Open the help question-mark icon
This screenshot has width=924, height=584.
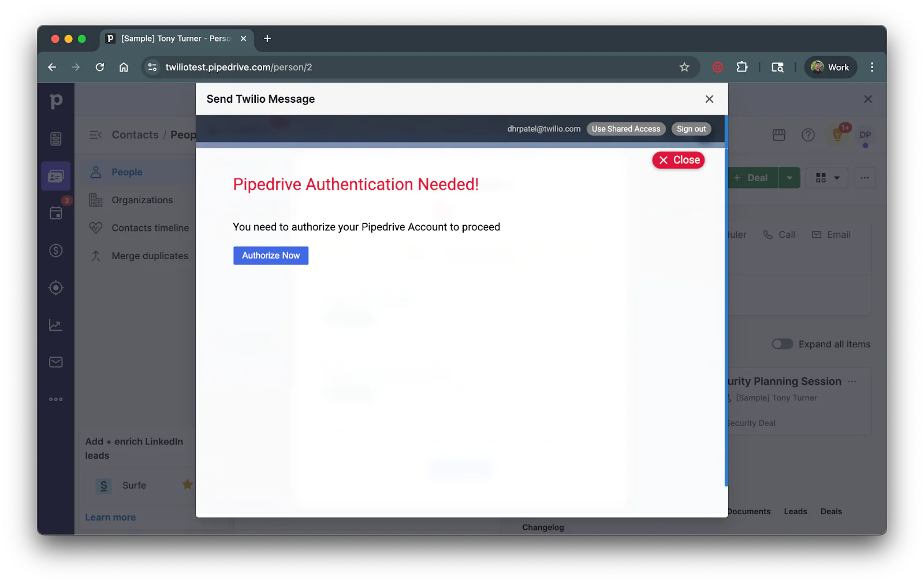click(x=807, y=135)
